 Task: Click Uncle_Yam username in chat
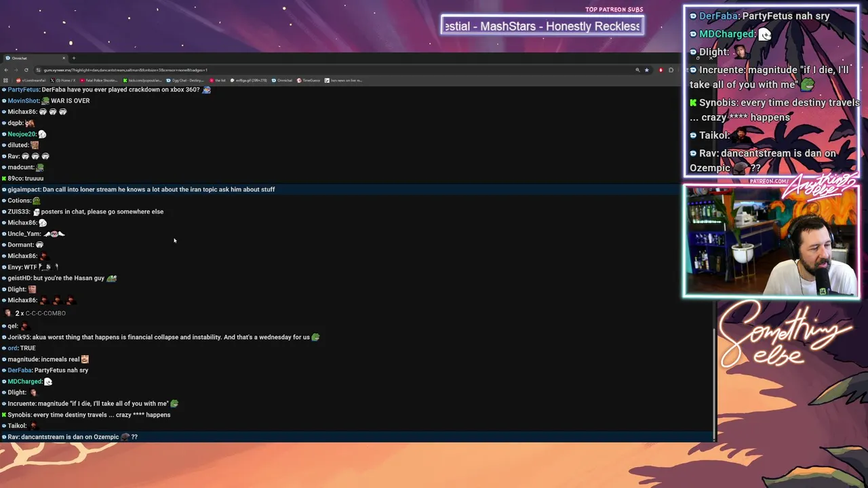tap(24, 234)
